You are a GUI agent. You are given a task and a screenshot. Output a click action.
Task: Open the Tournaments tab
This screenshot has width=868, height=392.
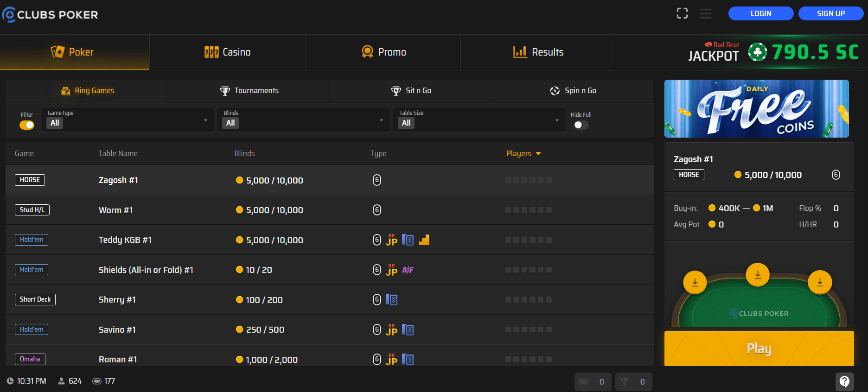249,91
